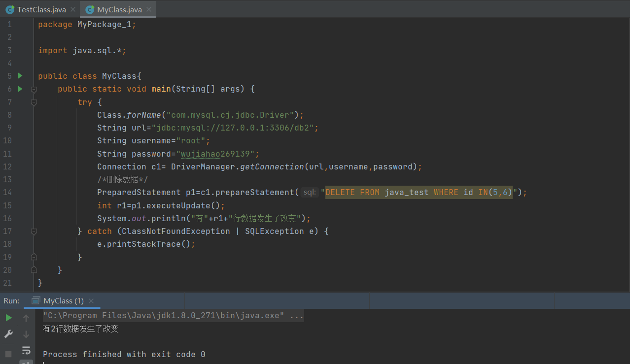This screenshot has height=364, width=630.
Task: Click line number 14 in the gutter
Action: point(7,193)
